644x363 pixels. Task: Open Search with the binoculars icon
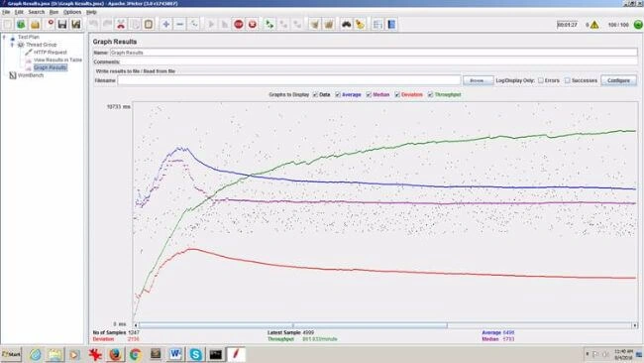pyautogui.click(x=346, y=24)
